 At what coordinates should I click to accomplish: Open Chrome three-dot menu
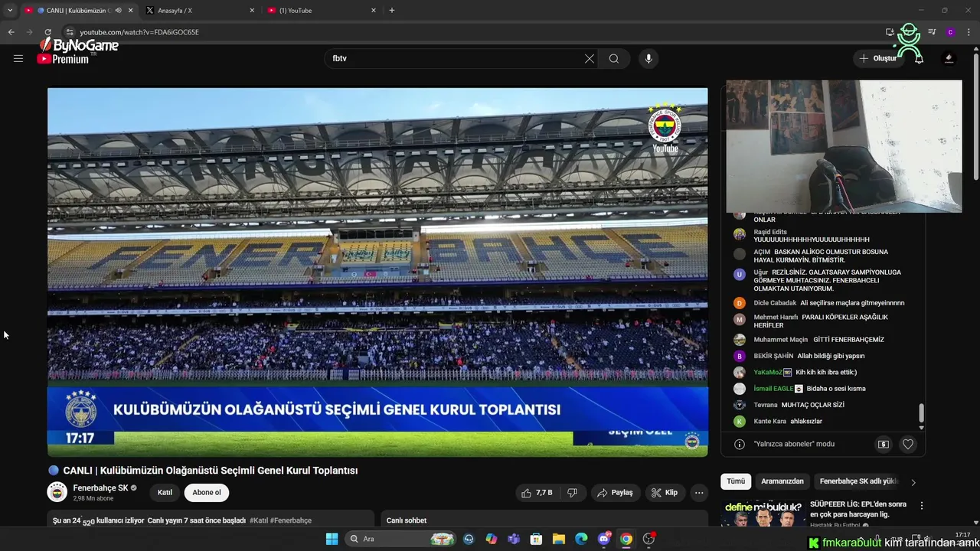(969, 32)
